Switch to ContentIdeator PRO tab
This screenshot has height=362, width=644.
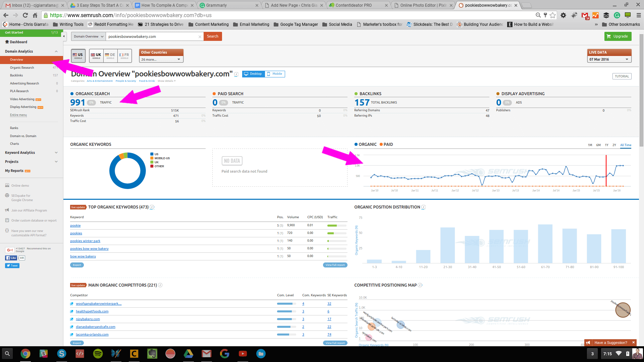click(358, 5)
